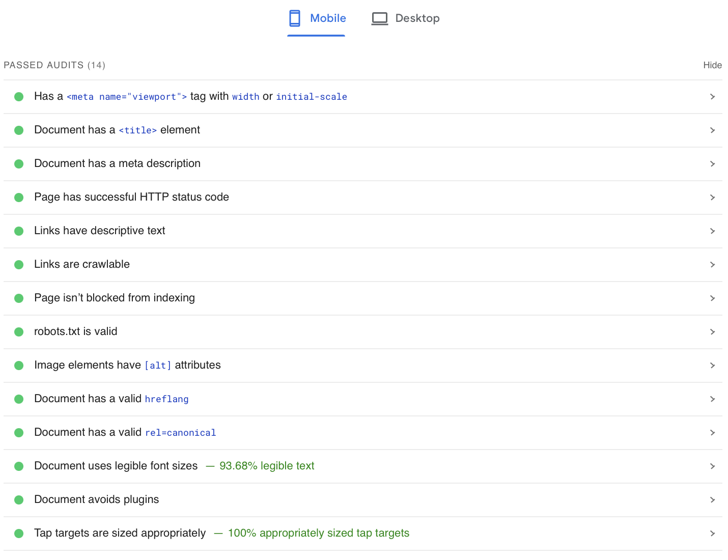Click the green dot beside title element audit
Image resolution: width=728 pixels, height=560 pixels.
19,130
